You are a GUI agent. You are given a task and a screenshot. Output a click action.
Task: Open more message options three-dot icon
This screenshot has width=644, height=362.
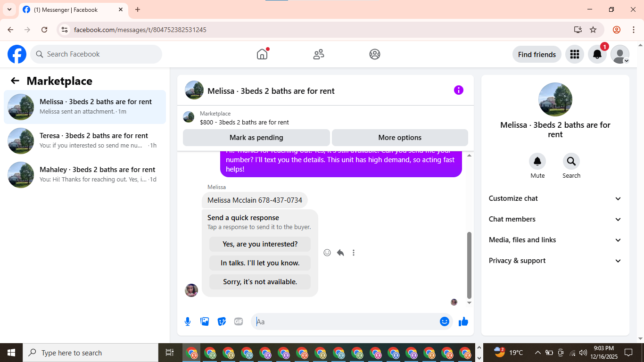[x=354, y=253]
